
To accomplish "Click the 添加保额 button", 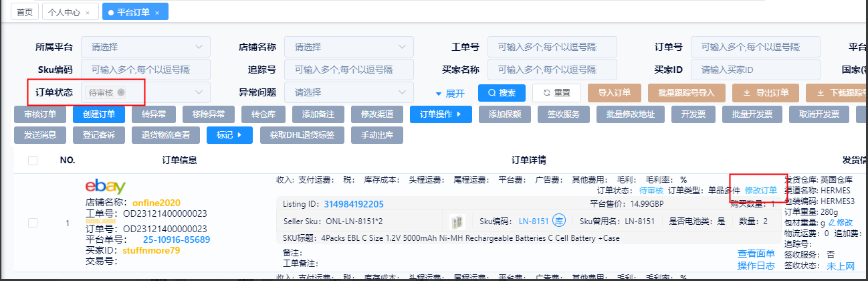I will [x=505, y=114].
